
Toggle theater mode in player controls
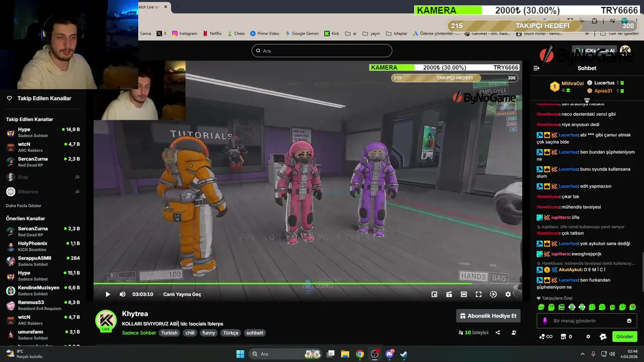pos(464,294)
